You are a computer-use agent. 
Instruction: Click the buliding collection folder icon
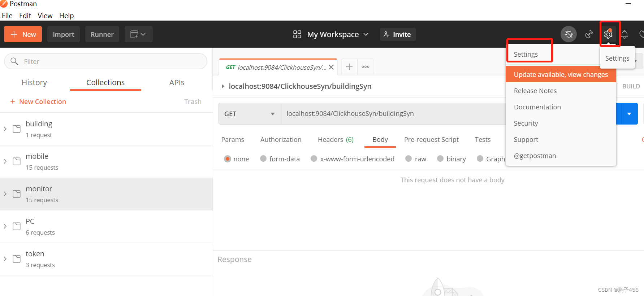tap(17, 129)
